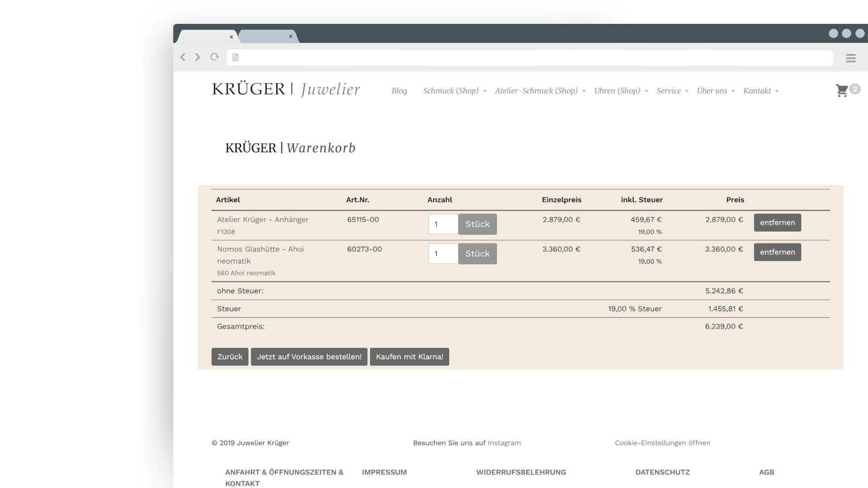
Task: Expand the Uhren (Shop) dropdown
Action: (621, 91)
